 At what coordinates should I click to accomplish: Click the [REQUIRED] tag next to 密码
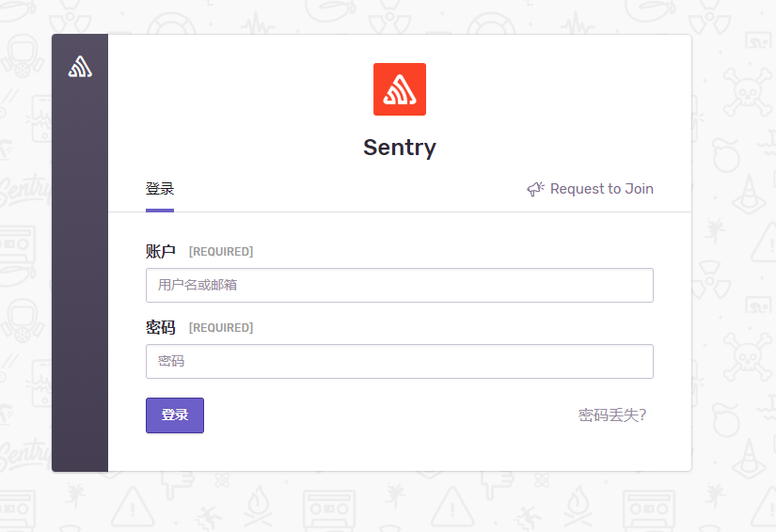point(221,328)
